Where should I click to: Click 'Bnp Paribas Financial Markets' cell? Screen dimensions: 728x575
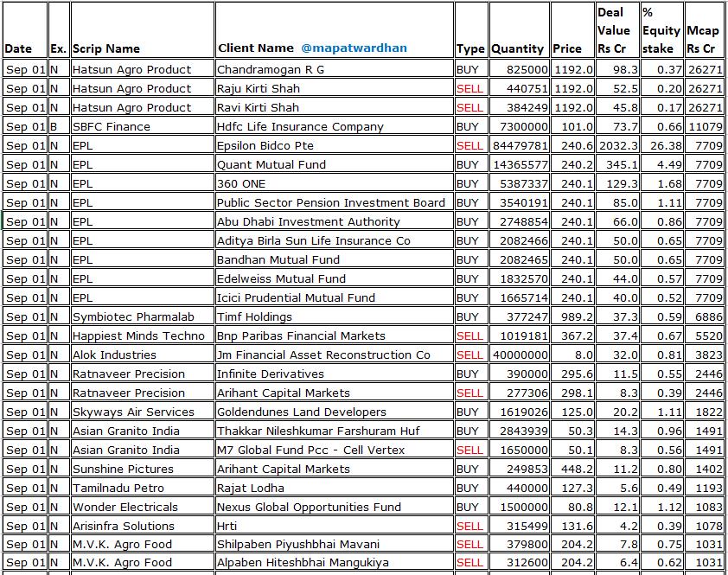(335, 335)
